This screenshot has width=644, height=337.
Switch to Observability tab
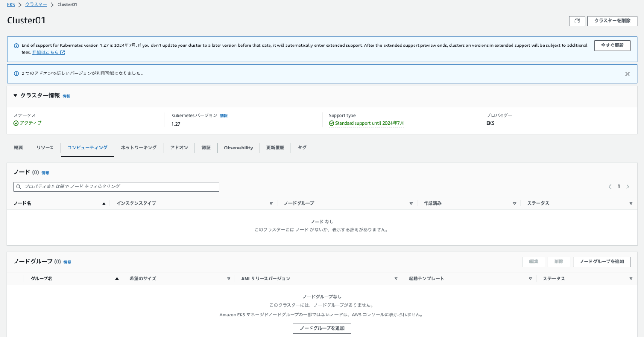pyautogui.click(x=238, y=148)
